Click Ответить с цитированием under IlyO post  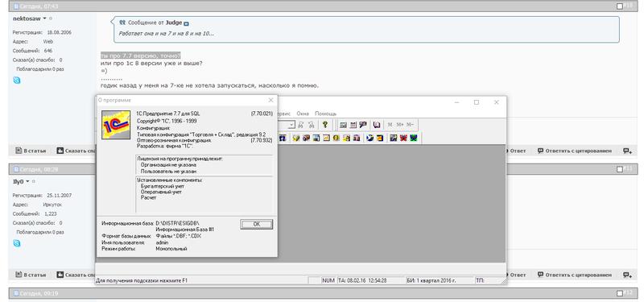[574, 275]
